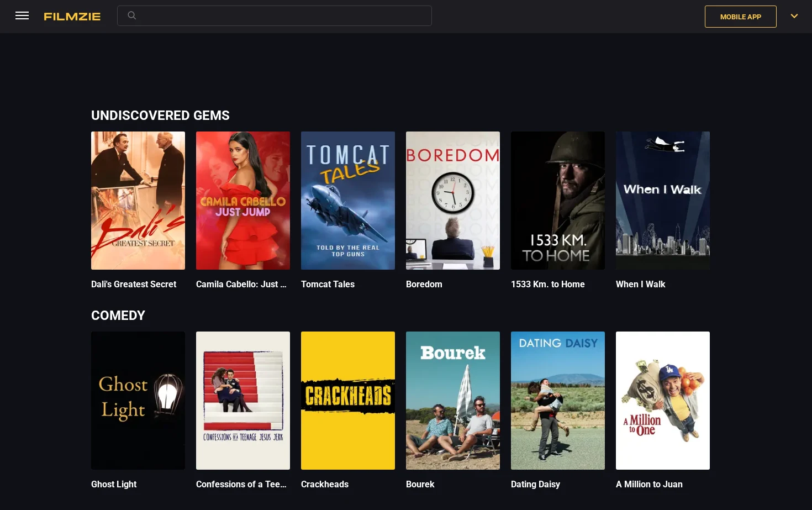Click the Ghost Light title link

[x=114, y=484]
